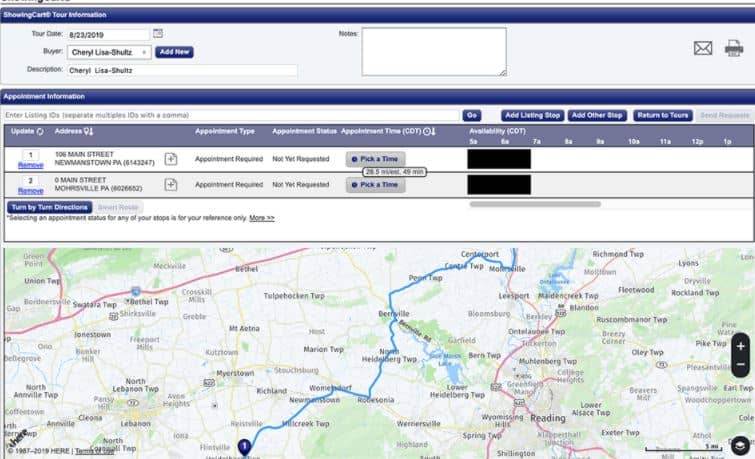Click the availability horizontal scrollbar
Image resolution: width=755 pixels, height=459 pixels.
coord(535,204)
